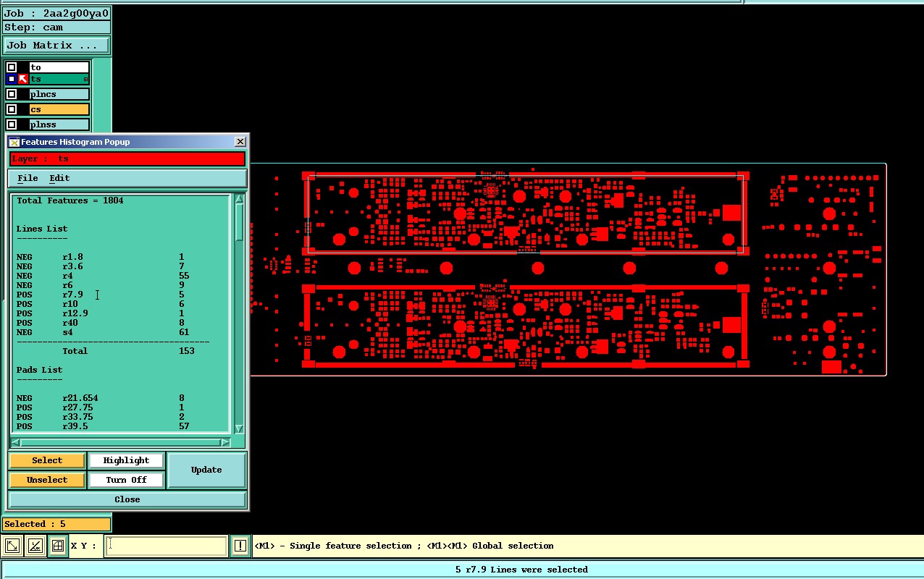Click the wide Close button in popup
924x579 pixels.
(127, 499)
